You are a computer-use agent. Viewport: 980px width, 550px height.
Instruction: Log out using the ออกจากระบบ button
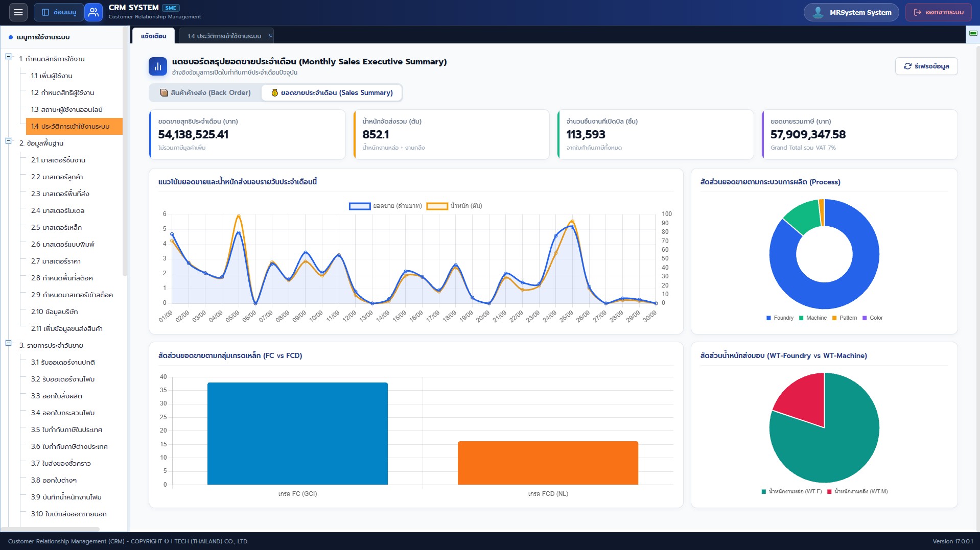click(x=939, y=12)
